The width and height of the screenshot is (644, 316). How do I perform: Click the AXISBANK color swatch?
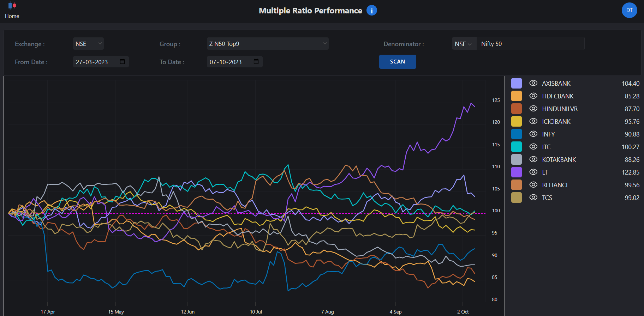(516, 83)
